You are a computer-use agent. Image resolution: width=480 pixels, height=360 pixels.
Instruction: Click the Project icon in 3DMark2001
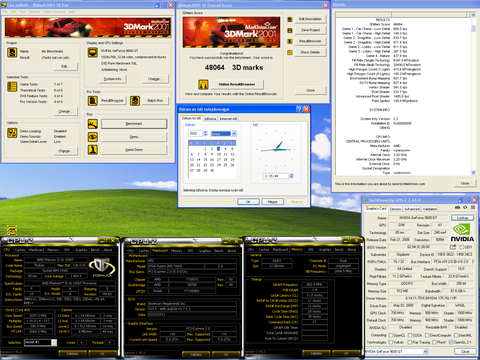(12, 53)
